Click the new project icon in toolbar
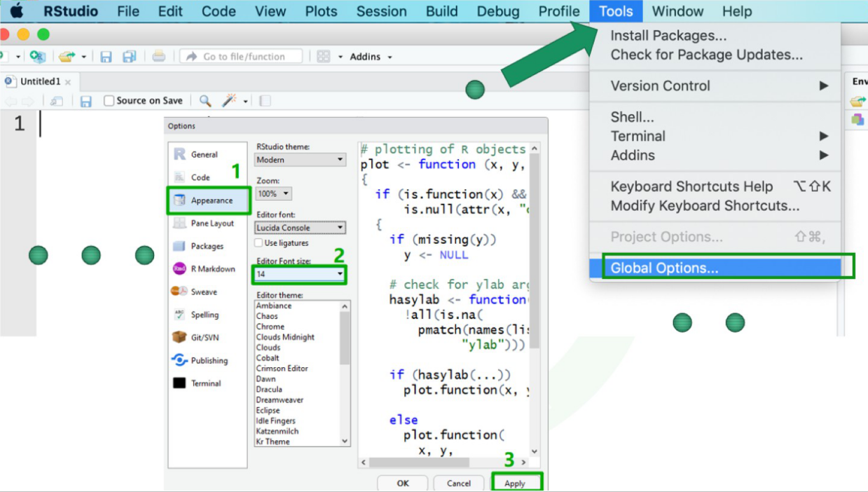The height and width of the screenshot is (492, 868). coord(37,57)
